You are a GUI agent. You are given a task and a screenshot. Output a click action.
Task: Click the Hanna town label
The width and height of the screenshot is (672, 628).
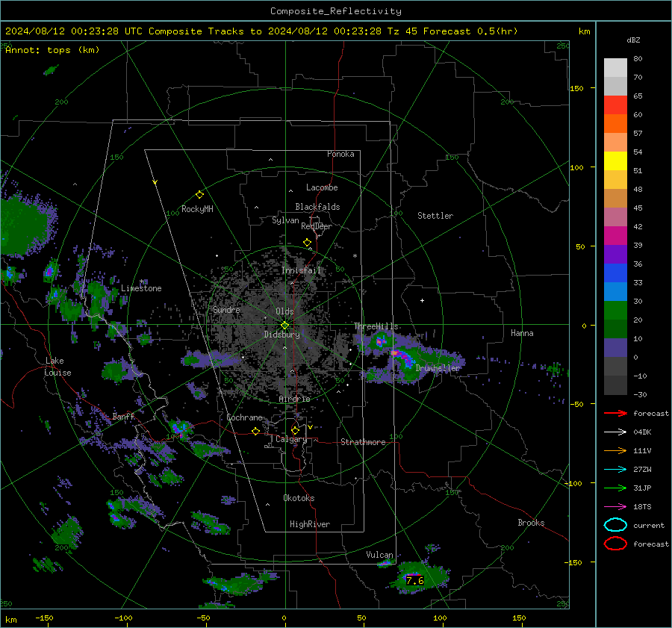(x=522, y=333)
